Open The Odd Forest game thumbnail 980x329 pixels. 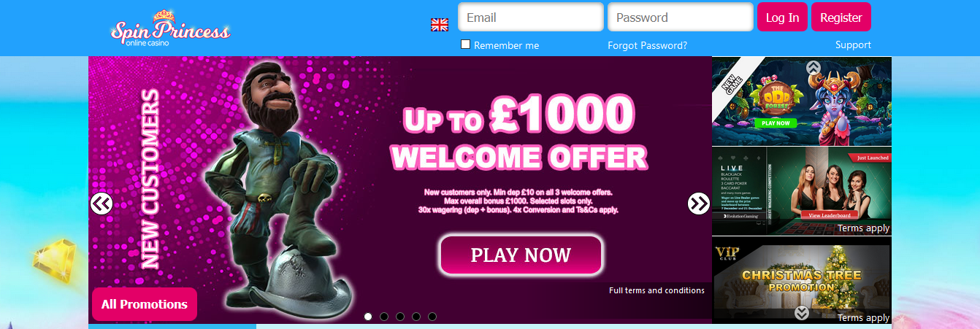802,101
